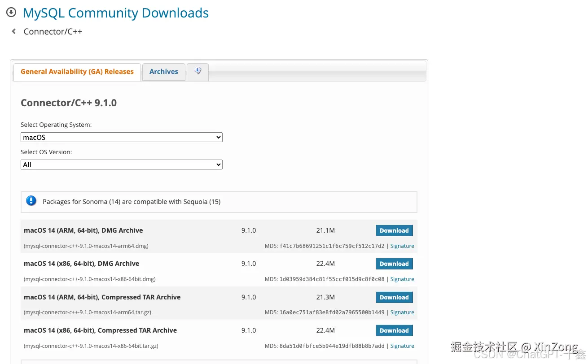
Task: Download macOS 14 x86 Compressed TAR Archive
Action: click(x=394, y=330)
